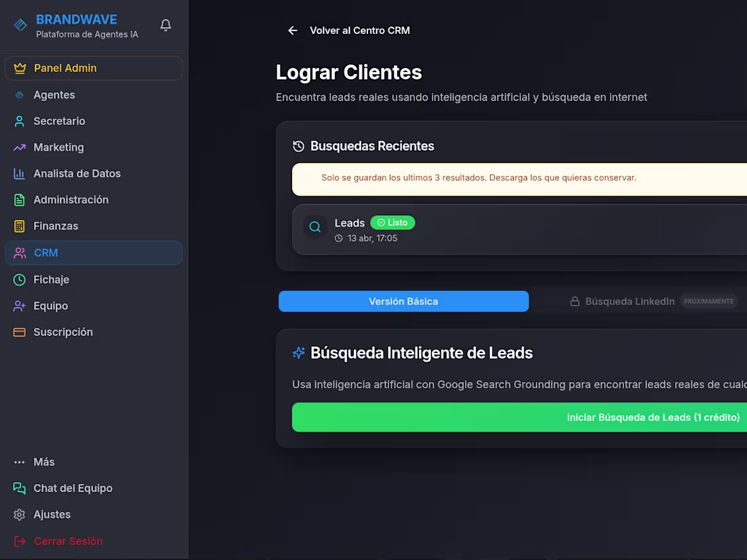Click Iniciar Búsqueda de Leads button
Screen dimensions: 747x560
click(520, 417)
